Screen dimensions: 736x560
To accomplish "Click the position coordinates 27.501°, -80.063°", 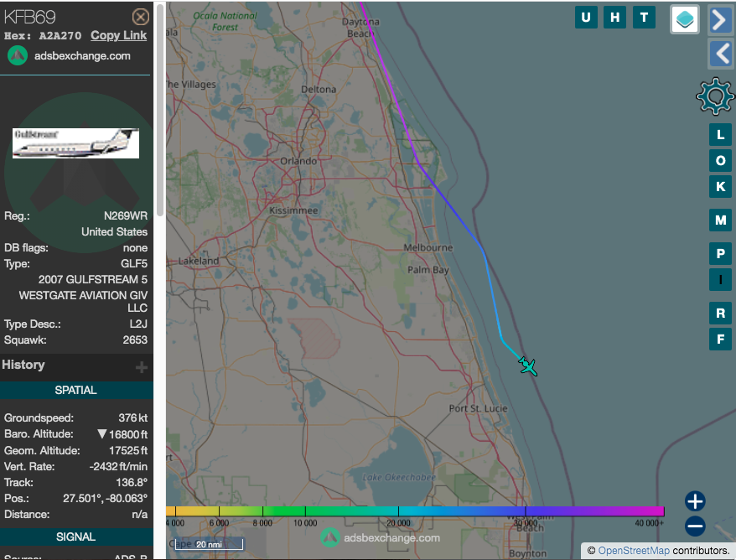I will (105, 499).
